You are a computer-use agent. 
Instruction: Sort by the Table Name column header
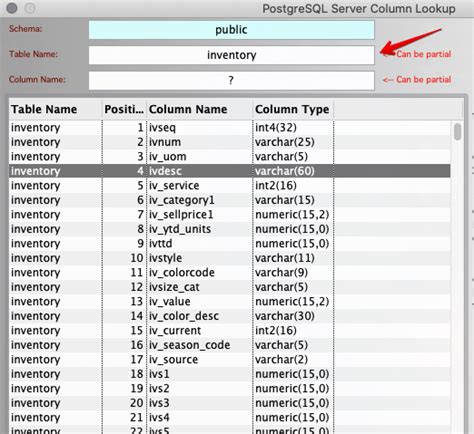click(55, 109)
